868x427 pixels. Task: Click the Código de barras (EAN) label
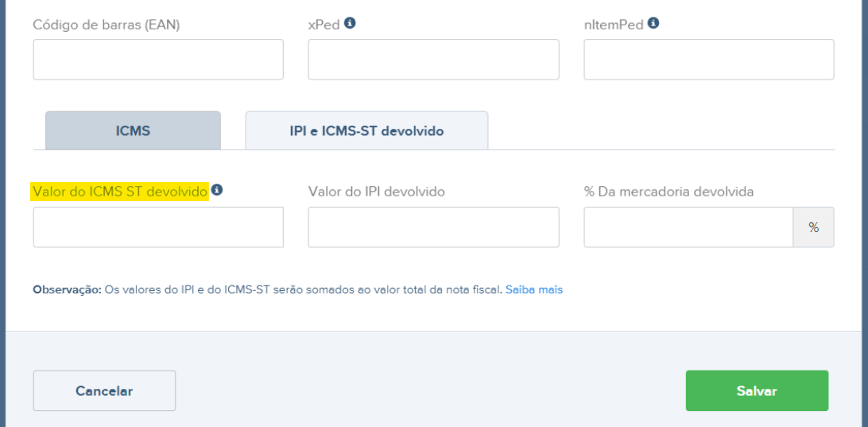(107, 25)
